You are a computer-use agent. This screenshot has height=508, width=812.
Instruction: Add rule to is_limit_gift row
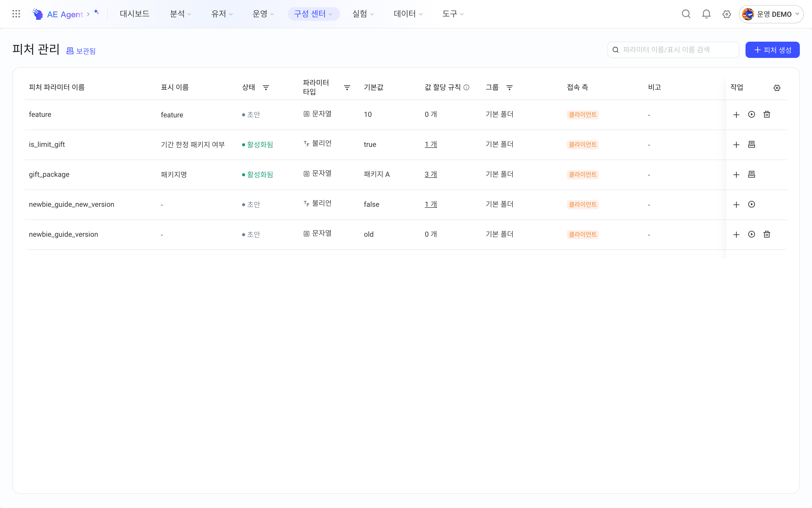(736, 145)
